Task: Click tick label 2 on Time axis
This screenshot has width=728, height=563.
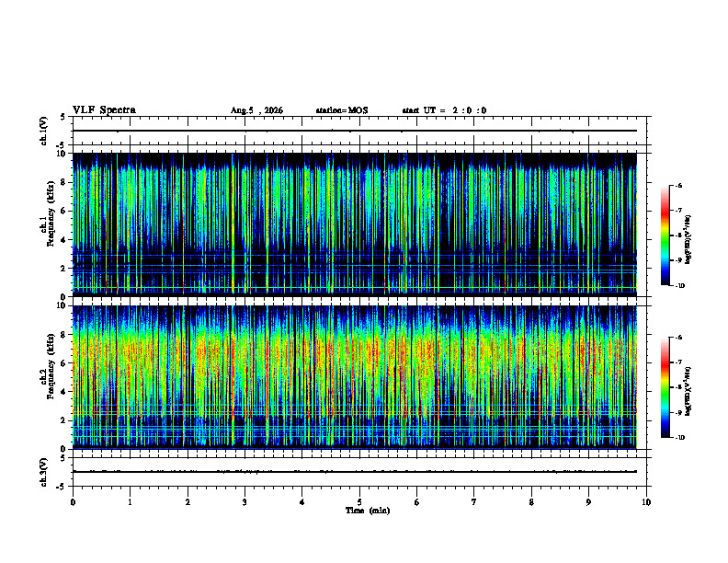Action: click(188, 502)
